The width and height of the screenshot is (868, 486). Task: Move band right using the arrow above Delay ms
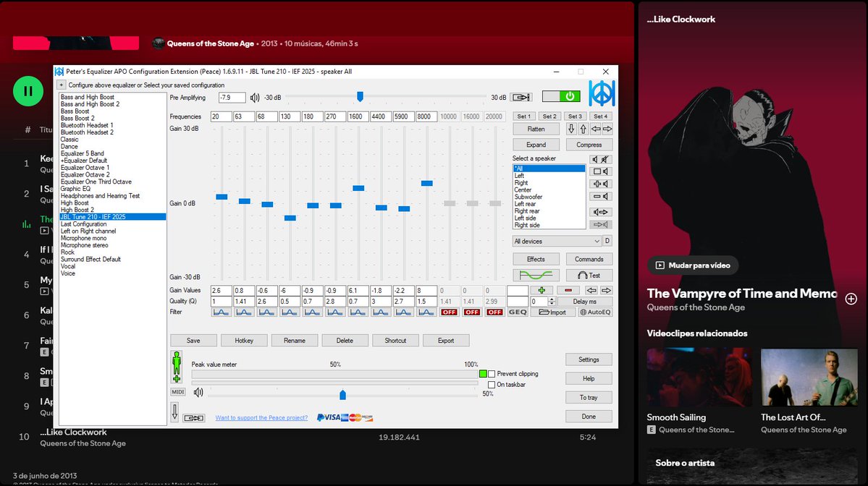606,290
